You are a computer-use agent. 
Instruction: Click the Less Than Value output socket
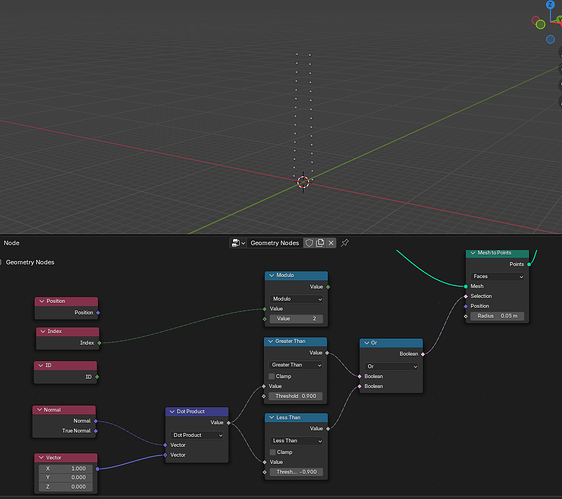tap(328, 429)
